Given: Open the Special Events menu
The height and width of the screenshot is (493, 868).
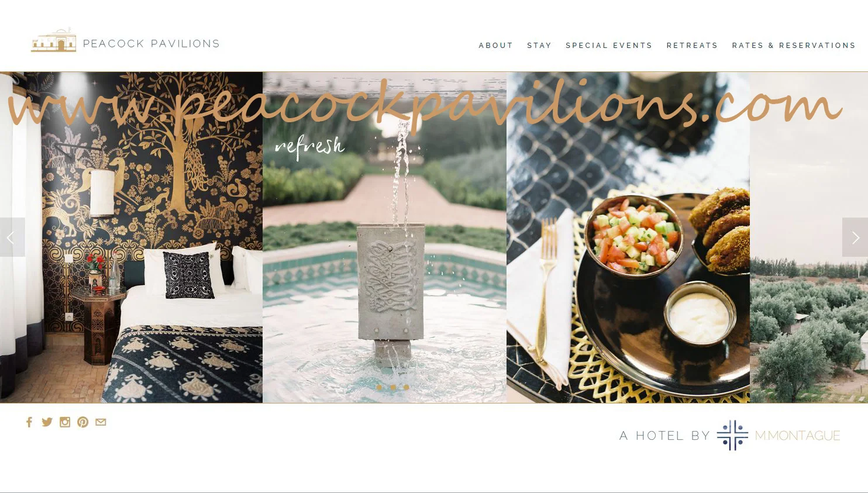Looking at the screenshot, I should (x=609, y=46).
